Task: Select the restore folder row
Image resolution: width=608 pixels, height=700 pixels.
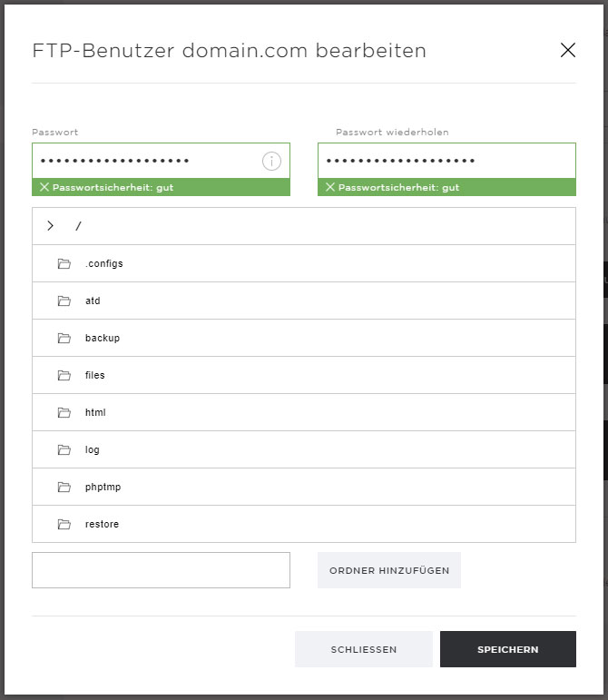Action: click(x=304, y=524)
